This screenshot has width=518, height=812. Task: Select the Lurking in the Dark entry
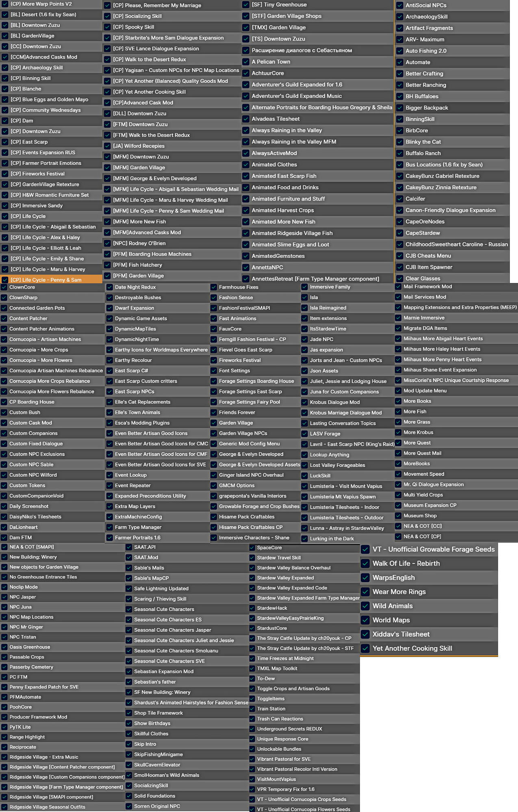347,539
